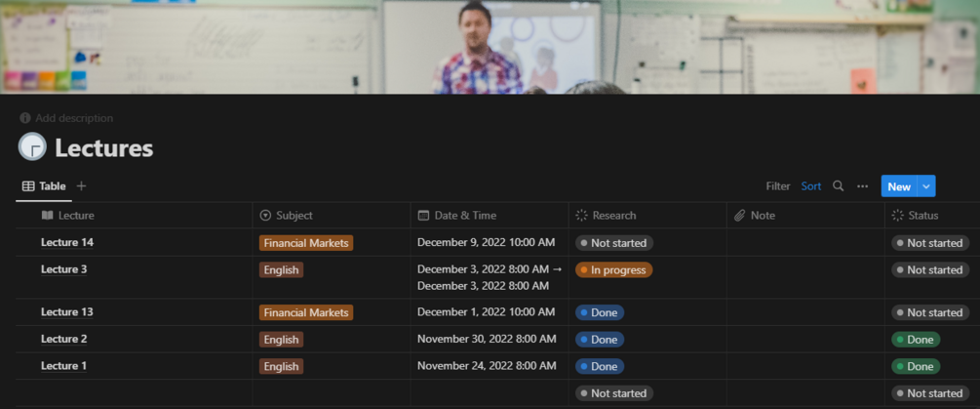The image size is (980, 409).
Task: Open the Filter menu
Action: click(778, 186)
